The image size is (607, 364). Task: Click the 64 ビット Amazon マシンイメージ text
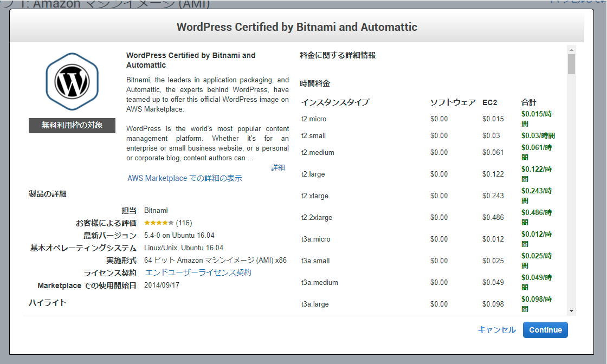coord(215,261)
